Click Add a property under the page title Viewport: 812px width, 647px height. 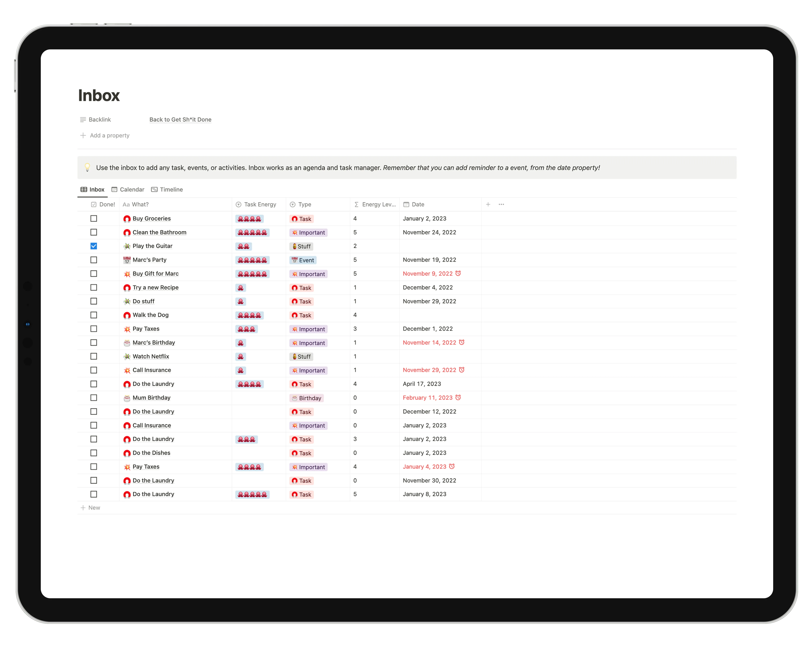(109, 135)
